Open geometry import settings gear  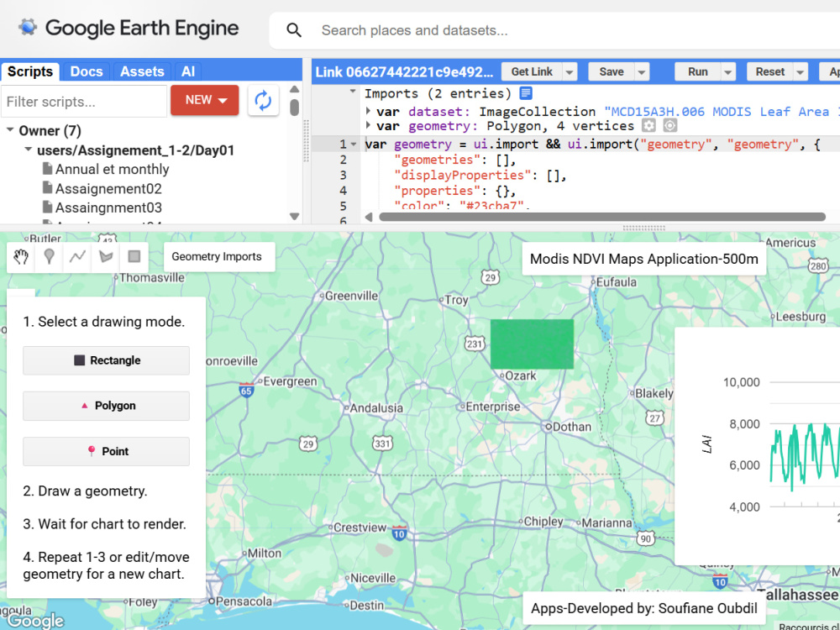point(648,126)
